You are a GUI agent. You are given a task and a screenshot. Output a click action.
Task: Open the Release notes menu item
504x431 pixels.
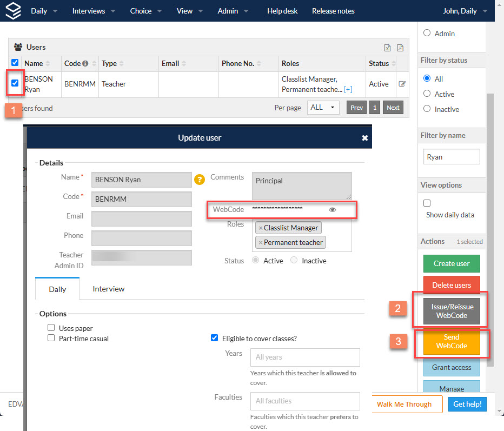pyautogui.click(x=333, y=11)
